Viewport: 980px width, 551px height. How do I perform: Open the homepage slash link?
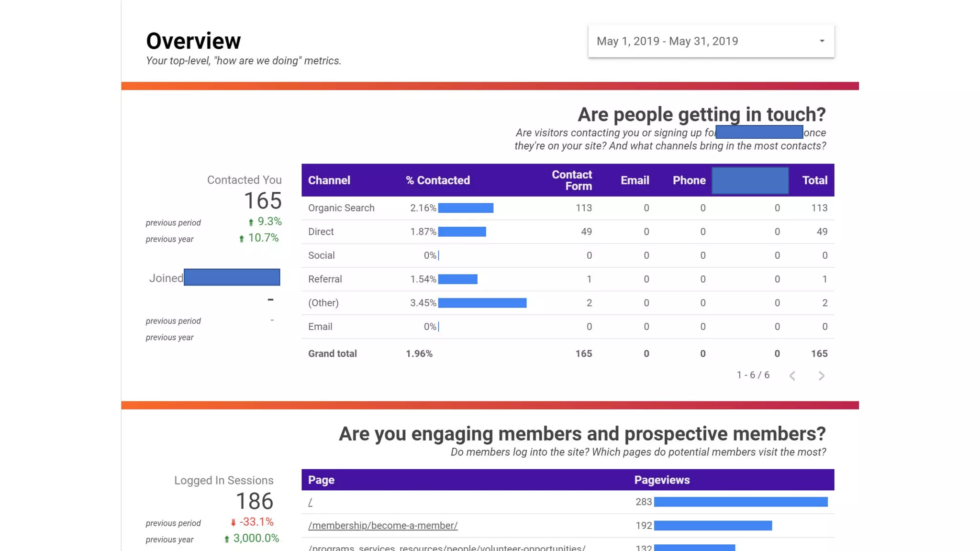pyautogui.click(x=311, y=502)
